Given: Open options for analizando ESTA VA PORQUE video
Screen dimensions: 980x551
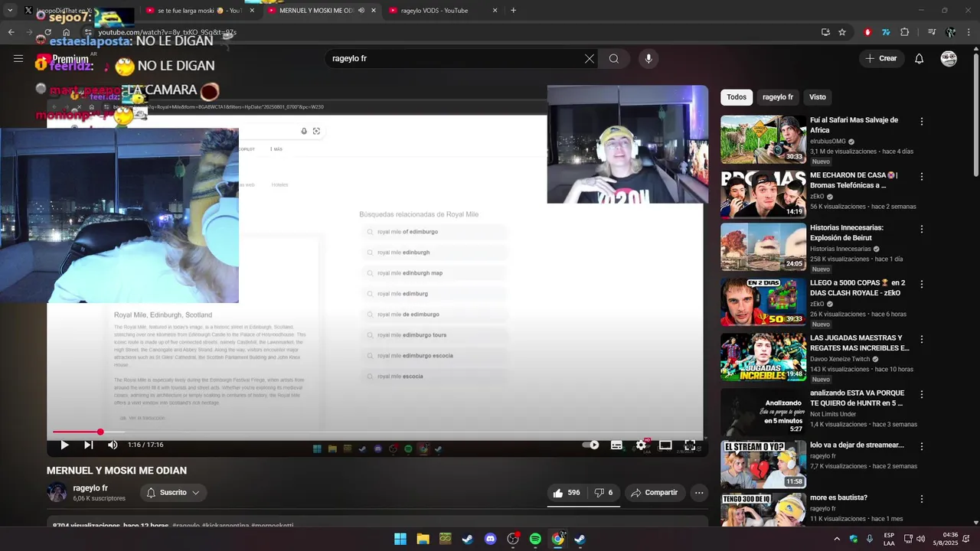Looking at the screenshot, I should (922, 394).
